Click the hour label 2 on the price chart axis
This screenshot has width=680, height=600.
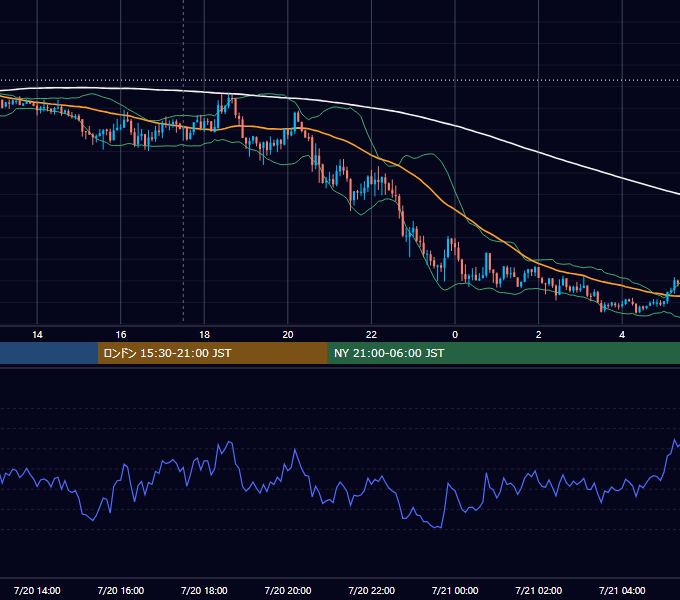click(x=539, y=335)
